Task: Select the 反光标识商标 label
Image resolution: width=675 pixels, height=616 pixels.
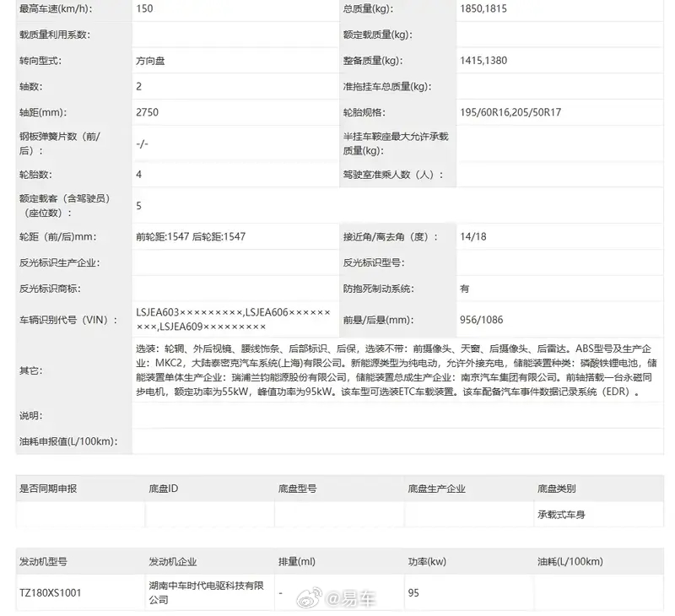Action: click(50, 289)
